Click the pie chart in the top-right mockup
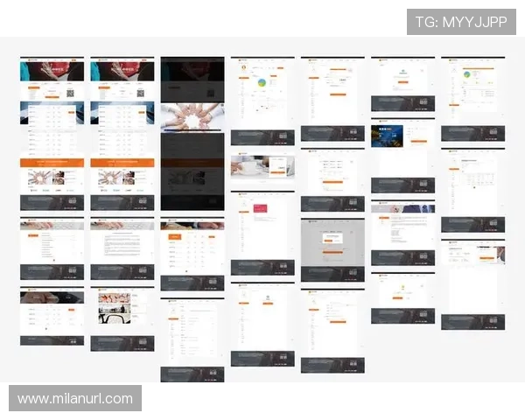Image resolution: width=525 pixels, height=420 pixels. (x=467, y=75)
